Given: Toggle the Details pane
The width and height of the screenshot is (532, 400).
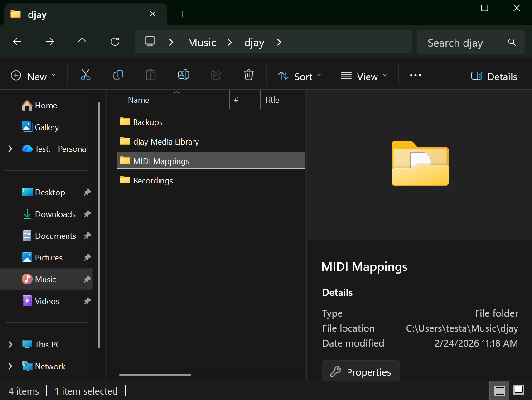Looking at the screenshot, I should (x=493, y=76).
